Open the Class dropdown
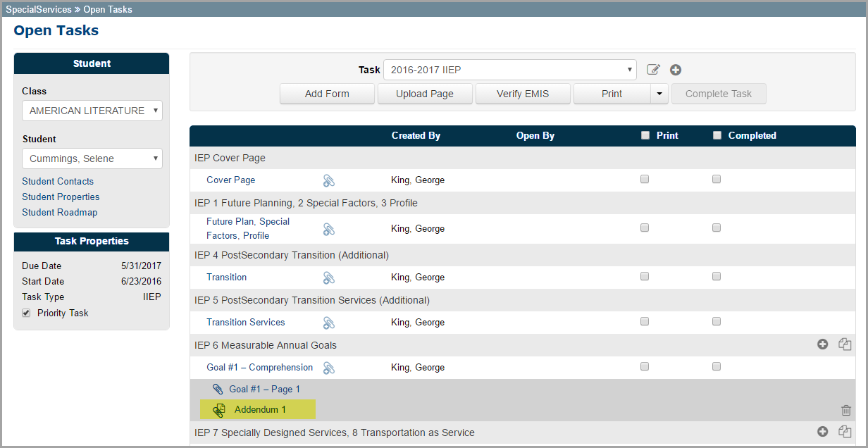The width and height of the screenshot is (868, 448). click(92, 111)
